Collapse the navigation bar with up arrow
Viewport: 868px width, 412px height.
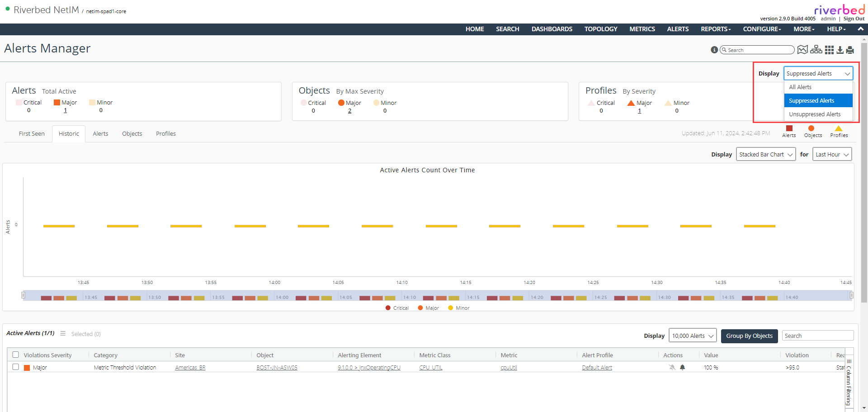pyautogui.click(x=860, y=29)
